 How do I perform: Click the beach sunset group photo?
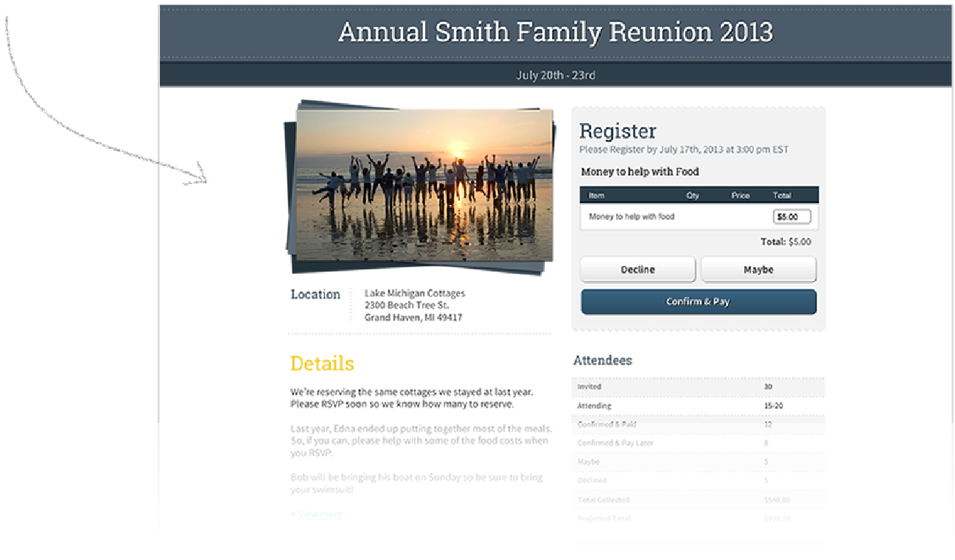(424, 184)
